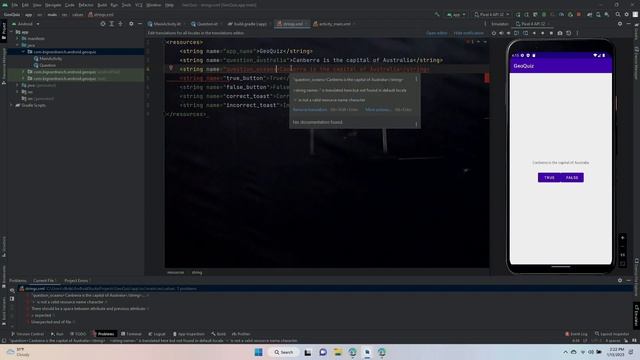This screenshot has height=360, width=640.
Task: Open the emulator panel gear settings
Action: tap(620, 24)
